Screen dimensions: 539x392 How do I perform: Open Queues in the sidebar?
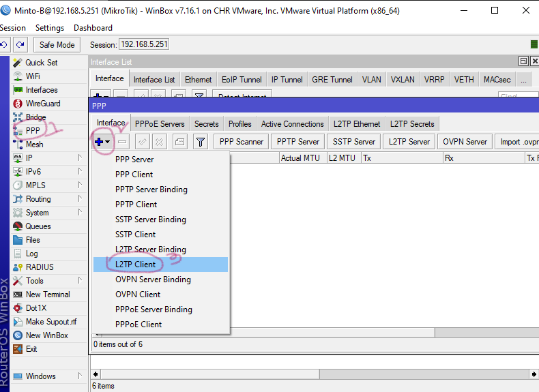pyautogui.click(x=49, y=226)
